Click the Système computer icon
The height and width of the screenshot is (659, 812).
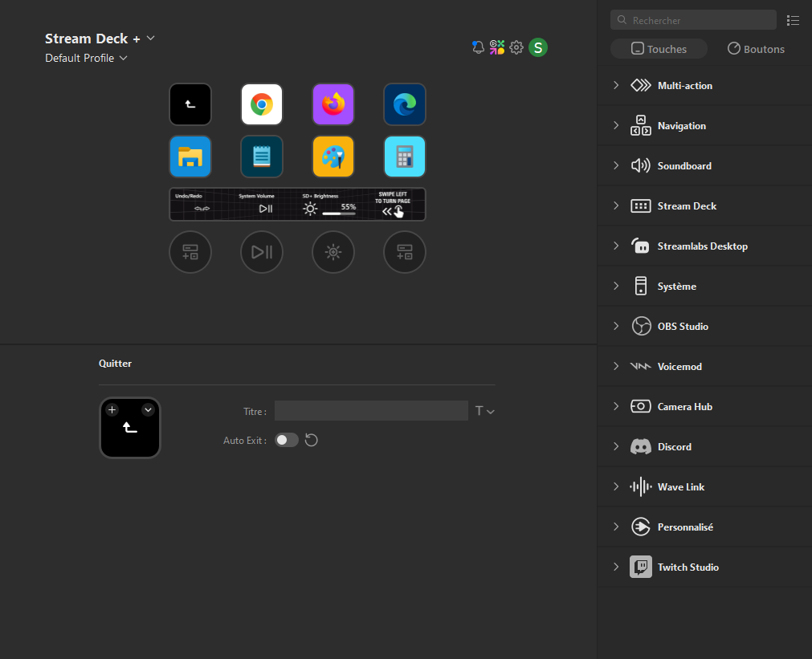click(641, 286)
